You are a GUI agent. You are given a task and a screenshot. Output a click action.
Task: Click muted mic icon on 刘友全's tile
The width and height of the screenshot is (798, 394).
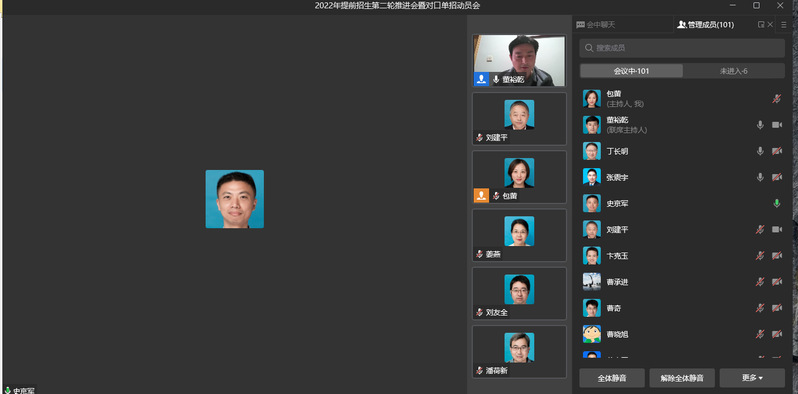[479, 312]
